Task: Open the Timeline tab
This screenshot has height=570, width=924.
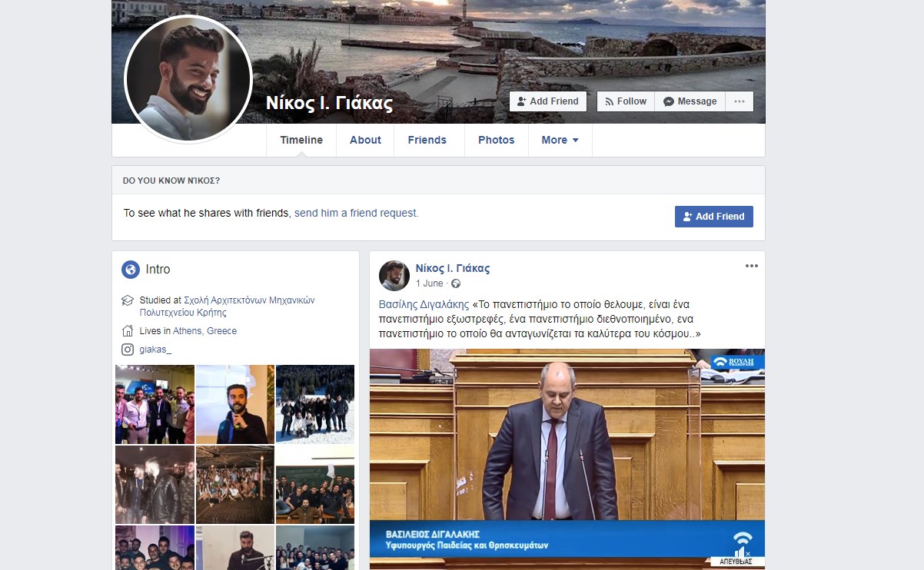Action: tap(301, 140)
